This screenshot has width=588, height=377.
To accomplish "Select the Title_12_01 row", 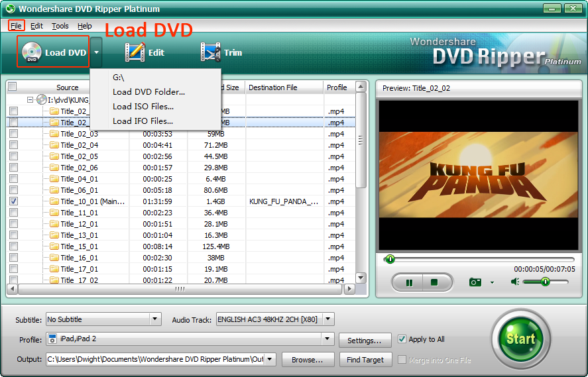I will coord(79,224).
